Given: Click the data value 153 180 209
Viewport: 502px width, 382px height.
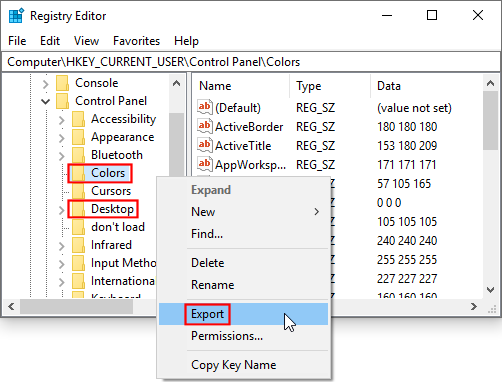Looking at the screenshot, I should pos(407,146).
